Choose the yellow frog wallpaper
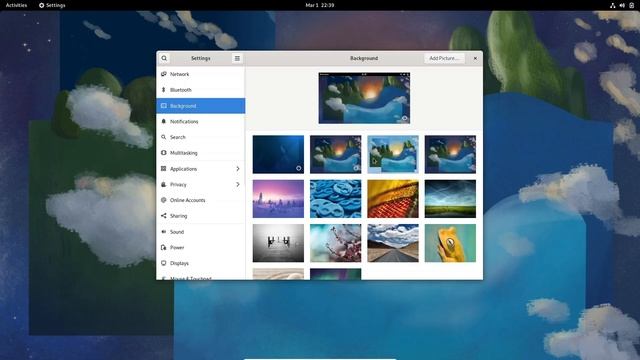The height and width of the screenshot is (360, 640). 450,243
